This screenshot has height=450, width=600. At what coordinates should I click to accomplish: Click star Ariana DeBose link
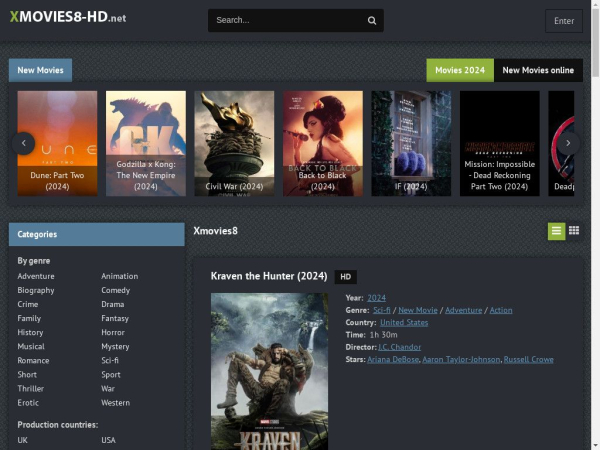(393, 359)
